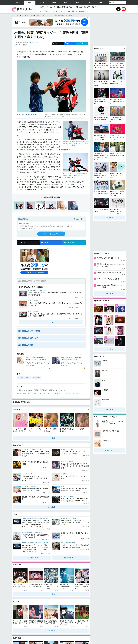138x644 pixels.
Task: Open the ad info icon on the top Square banner
Action: pos(88,18)
